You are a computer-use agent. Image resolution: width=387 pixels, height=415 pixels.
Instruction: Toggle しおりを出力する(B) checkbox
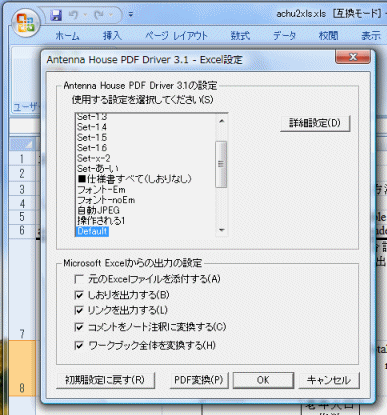79,295
